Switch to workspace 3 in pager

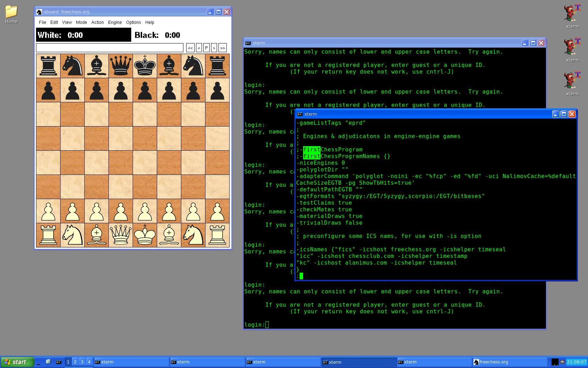click(x=82, y=362)
